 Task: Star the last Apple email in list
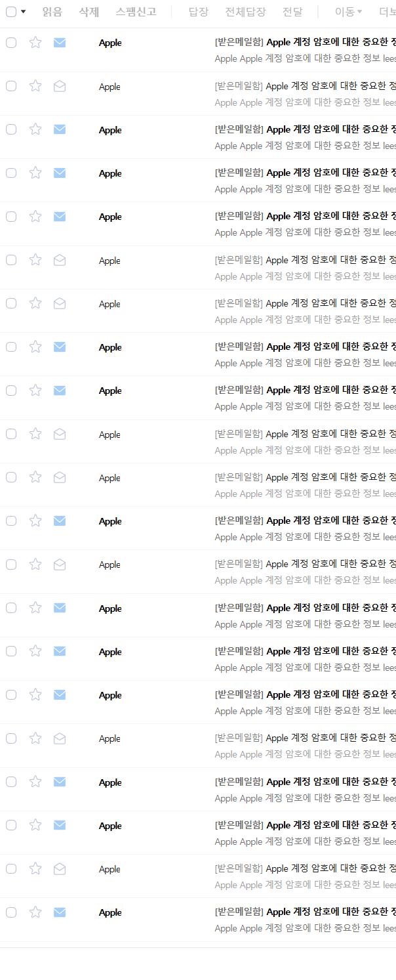(35, 912)
